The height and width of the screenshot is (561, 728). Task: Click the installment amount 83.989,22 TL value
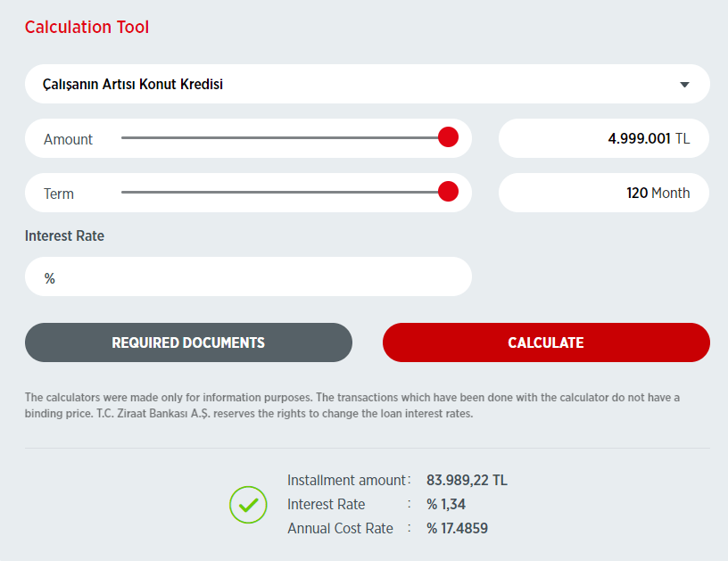(x=467, y=480)
